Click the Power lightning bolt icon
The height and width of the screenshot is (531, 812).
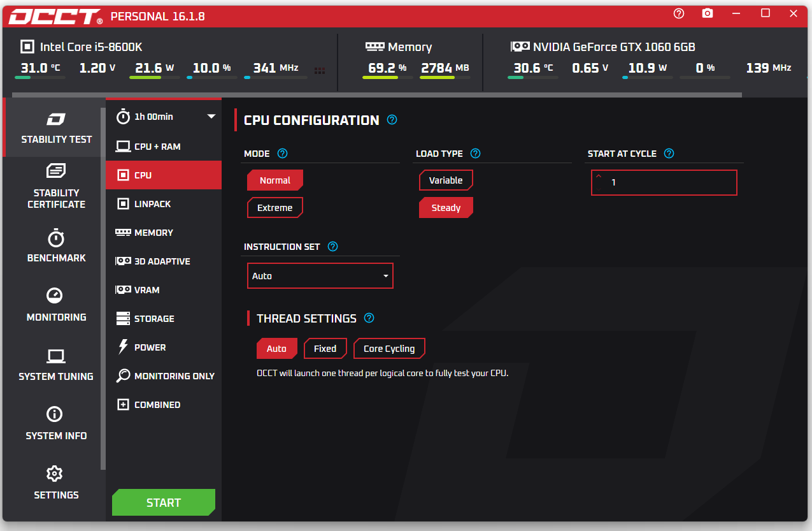pos(123,347)
